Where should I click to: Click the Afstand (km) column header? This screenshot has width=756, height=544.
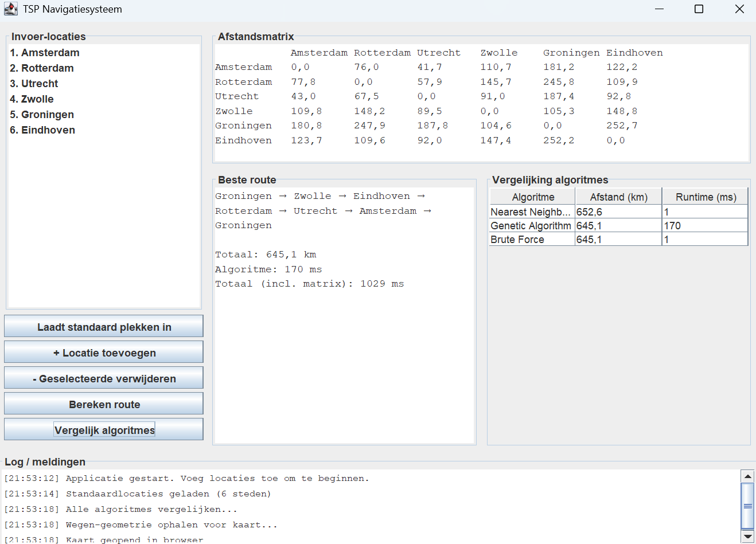click(x=618, y=197)
